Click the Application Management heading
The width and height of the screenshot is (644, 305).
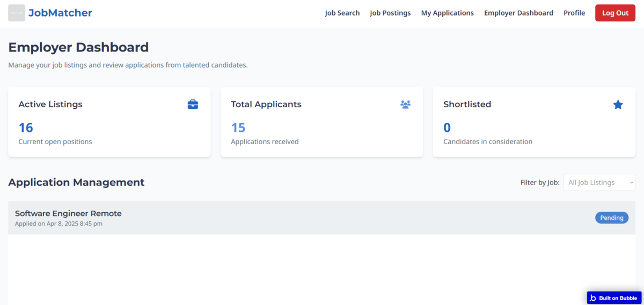click(x=76, y=182)
